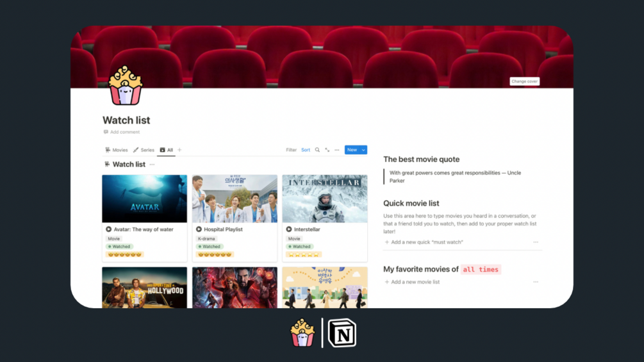The width and height of the screenshot is (644, 362).
Task: Click the Watch list page title
Action: pyautogui.click(x=126, y=120)
